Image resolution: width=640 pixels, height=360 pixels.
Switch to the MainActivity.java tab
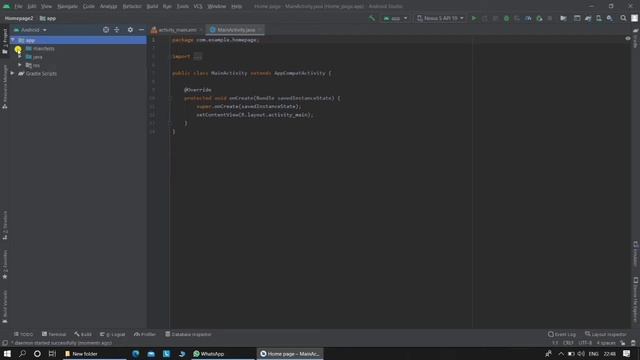tap(236, 30)
